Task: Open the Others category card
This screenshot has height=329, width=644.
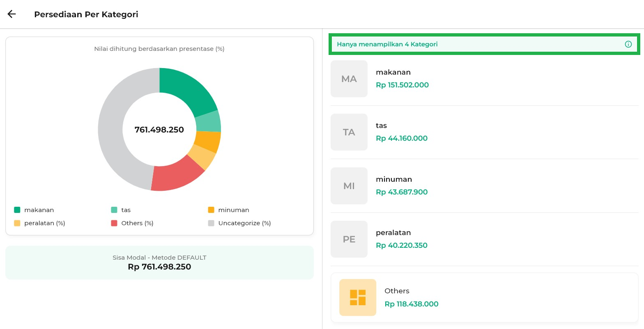Action: click(x=484, y=297)
